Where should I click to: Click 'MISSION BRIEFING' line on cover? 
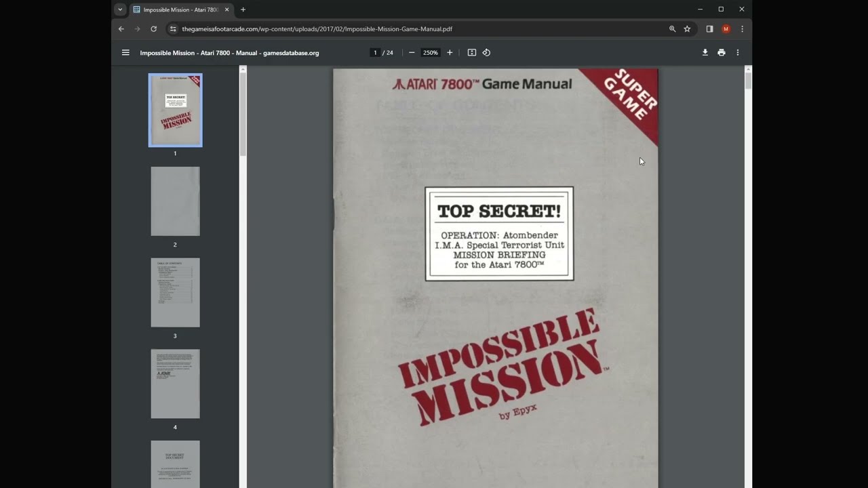coord(499,255)
